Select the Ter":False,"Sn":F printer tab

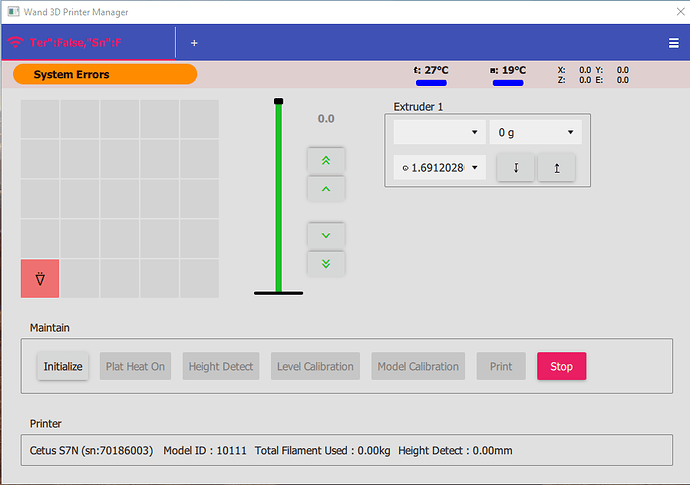pos(88,43)
